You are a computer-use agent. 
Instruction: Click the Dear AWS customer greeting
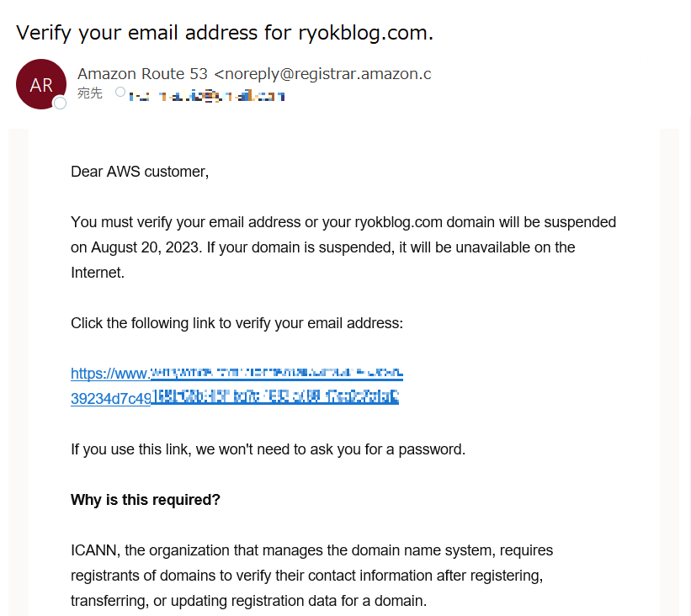click(140, 172)
